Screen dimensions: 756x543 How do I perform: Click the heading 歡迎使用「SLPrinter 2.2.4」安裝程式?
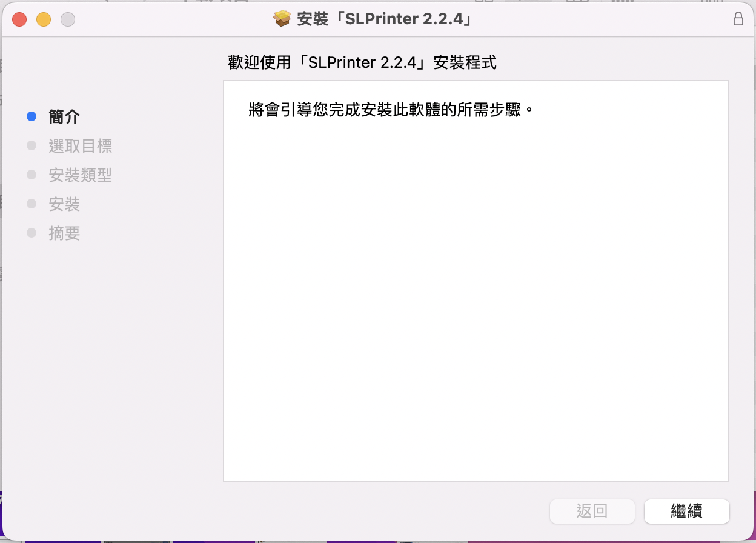[x=362, y=62]
